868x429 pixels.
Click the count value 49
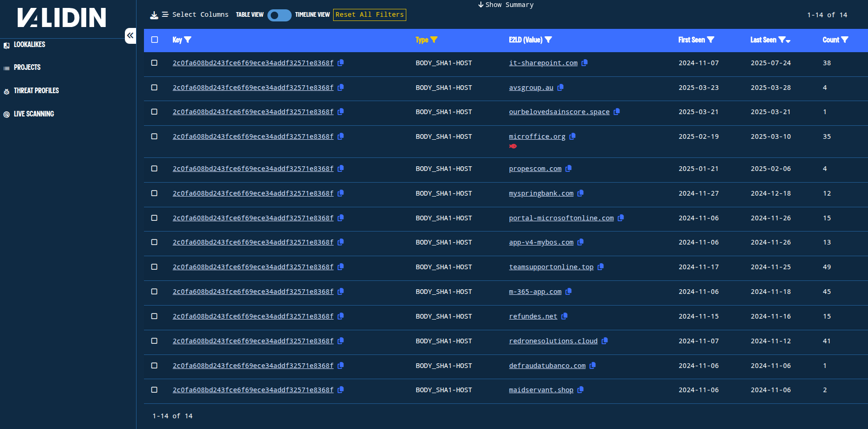(827, 267)
